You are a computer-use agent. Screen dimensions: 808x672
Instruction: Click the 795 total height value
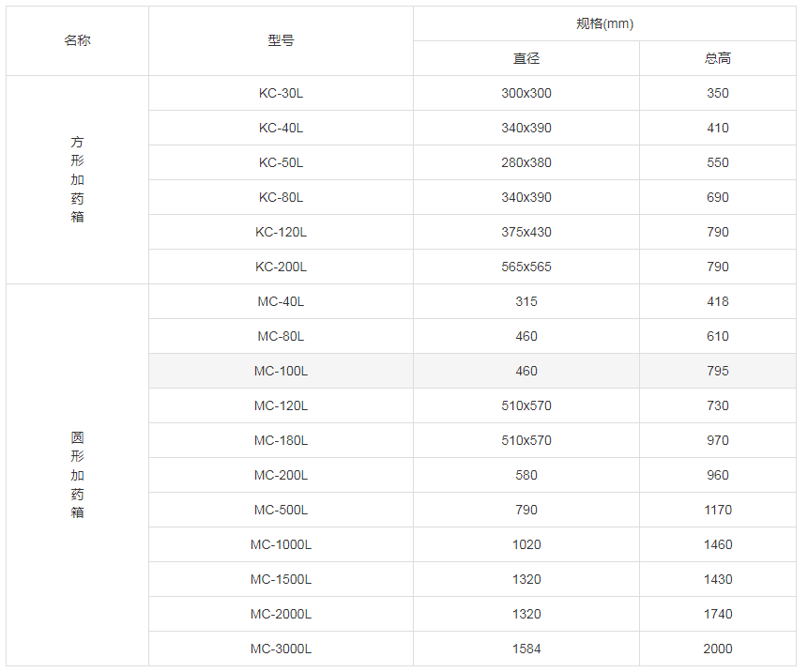(x=718, y=371)
